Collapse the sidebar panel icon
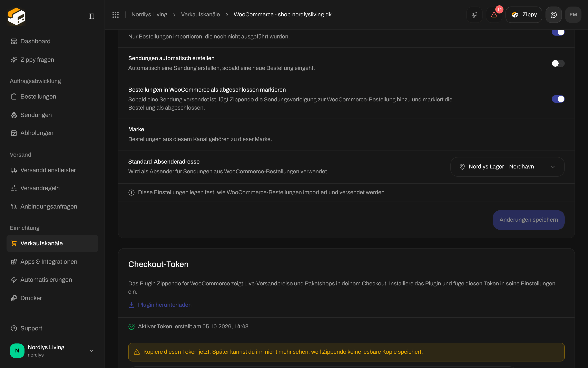The width and height of the screenshot is (588, 368). click(x=91, y=16)
